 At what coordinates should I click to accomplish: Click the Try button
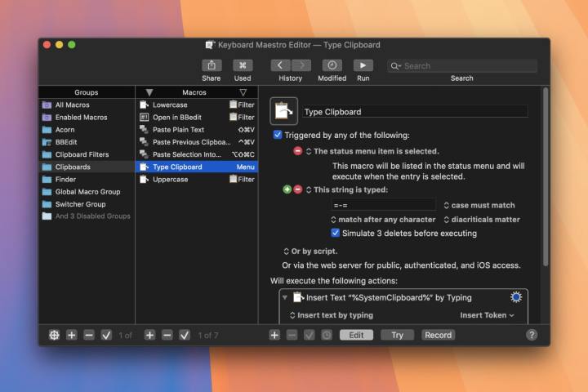[x=397, y=335]
